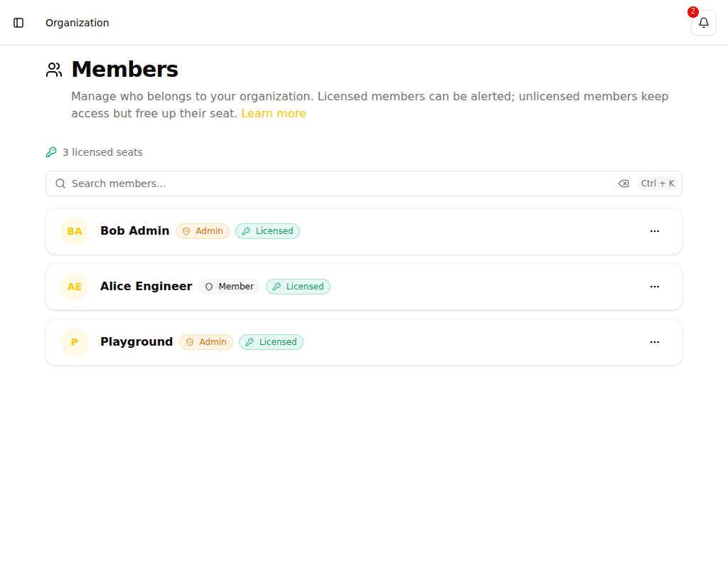Screen dimensions: 728x569
Task: Open the options menu for Playground
Action: click(x=655, y=342)
